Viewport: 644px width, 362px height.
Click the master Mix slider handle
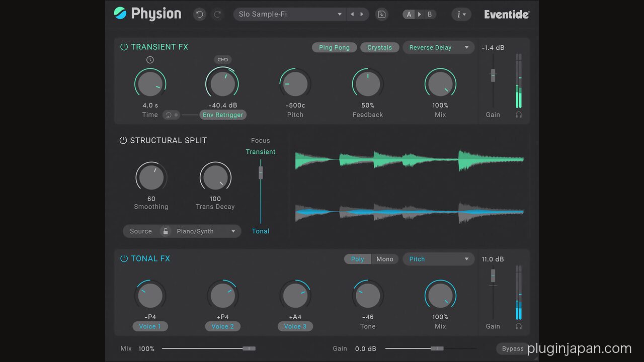coord(249,348)
